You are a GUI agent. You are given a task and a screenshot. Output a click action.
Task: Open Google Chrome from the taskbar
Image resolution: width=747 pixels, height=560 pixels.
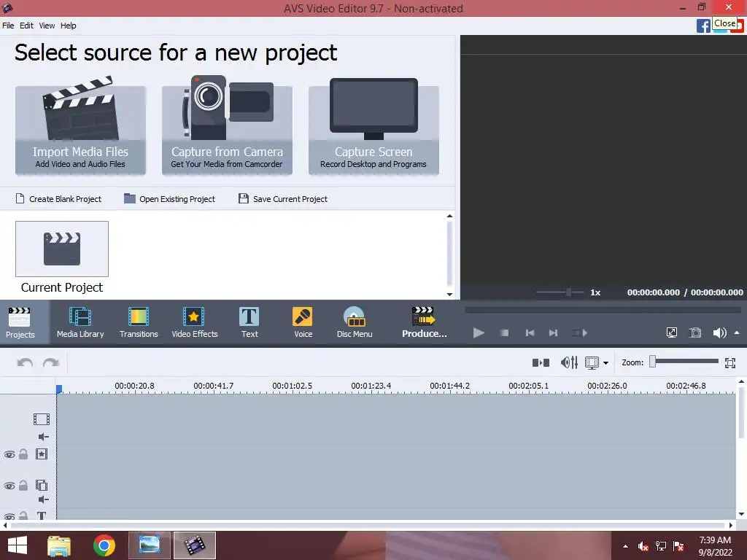(104, 545)
